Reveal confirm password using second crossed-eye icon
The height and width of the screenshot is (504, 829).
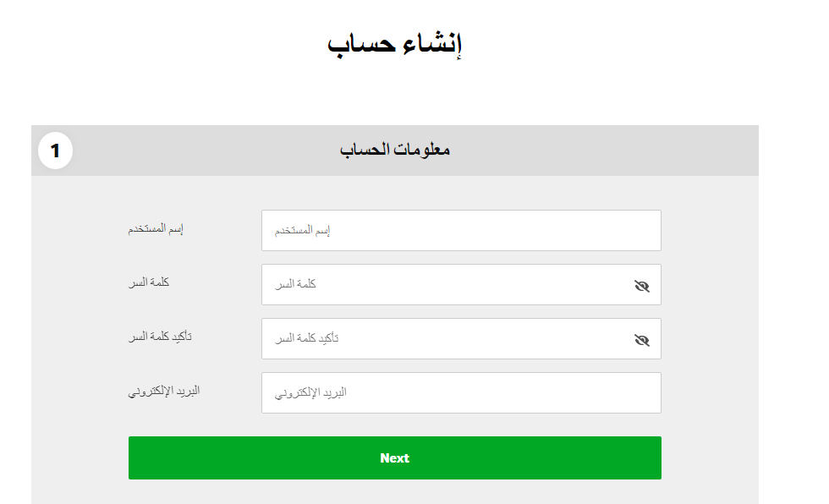[641, 340]
